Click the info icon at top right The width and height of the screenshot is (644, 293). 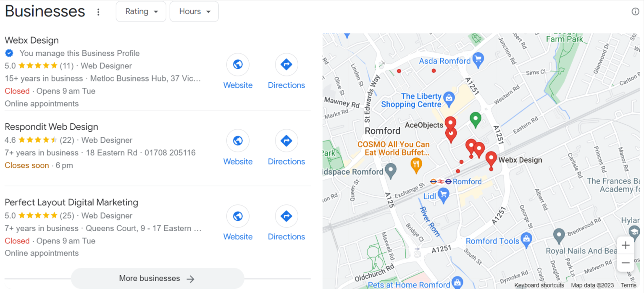tap(635, 11)
